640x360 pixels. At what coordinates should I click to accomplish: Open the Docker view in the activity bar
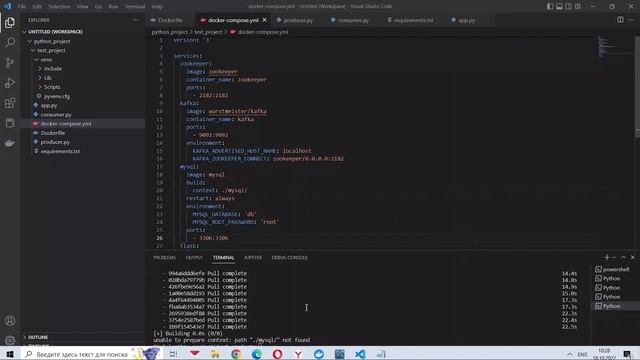10,143
